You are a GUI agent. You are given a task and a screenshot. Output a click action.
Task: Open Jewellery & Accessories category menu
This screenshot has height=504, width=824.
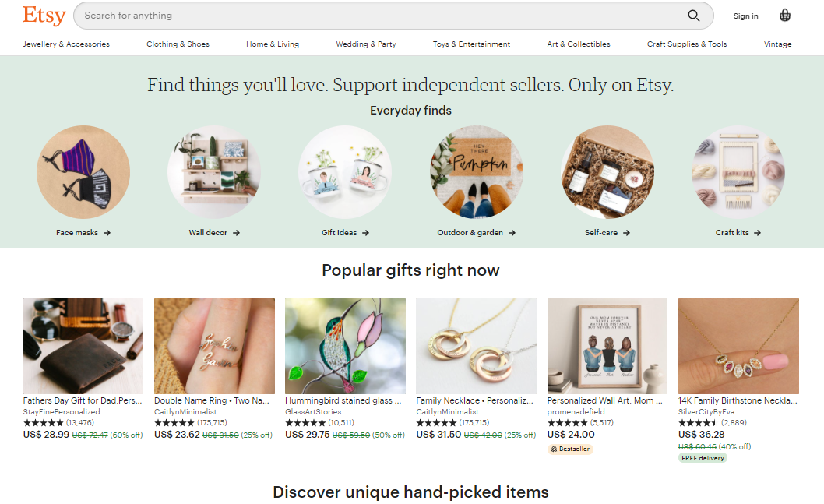(66, 44)
